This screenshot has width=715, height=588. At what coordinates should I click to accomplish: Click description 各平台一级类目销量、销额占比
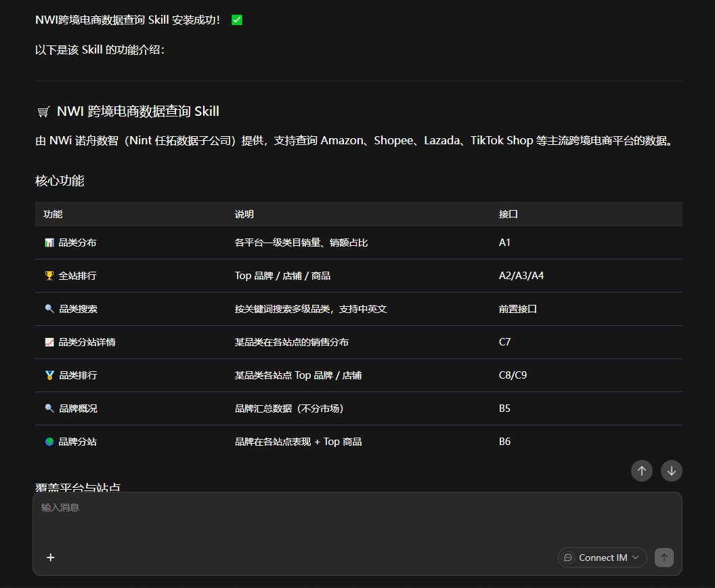(301, 243)
